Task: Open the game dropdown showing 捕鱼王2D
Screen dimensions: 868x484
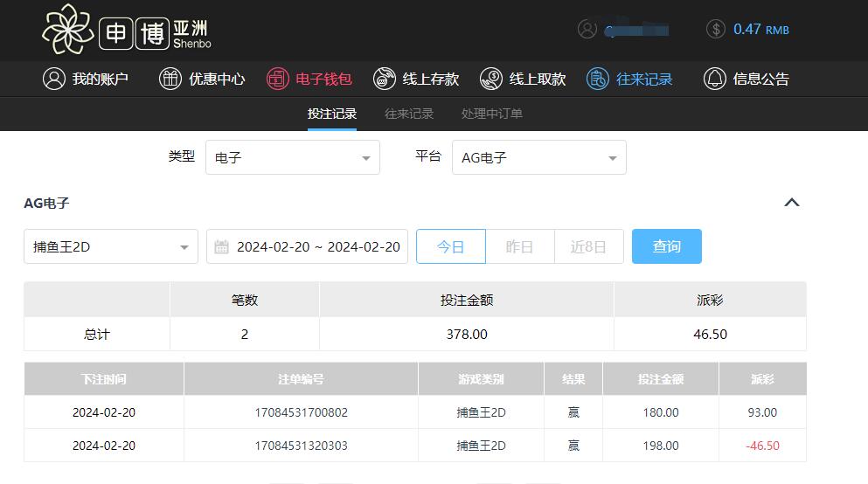Action: pos(111,246)
